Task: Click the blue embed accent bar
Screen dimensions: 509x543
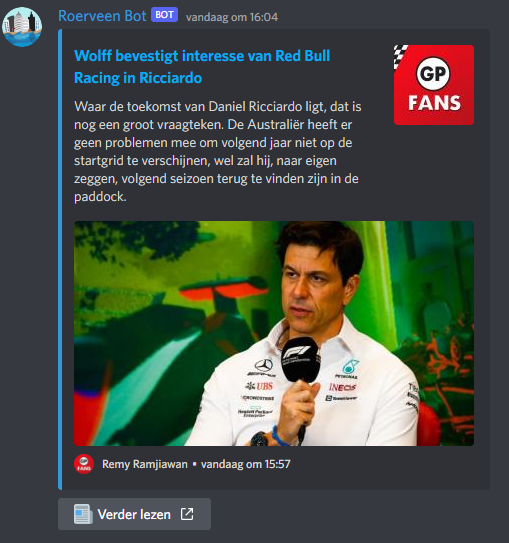Action: point(60,259)
